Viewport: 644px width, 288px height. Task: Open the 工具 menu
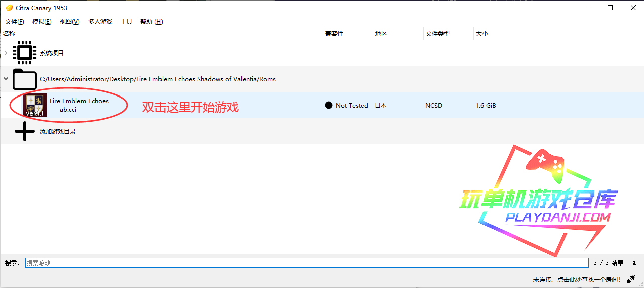tap(126, 22)
